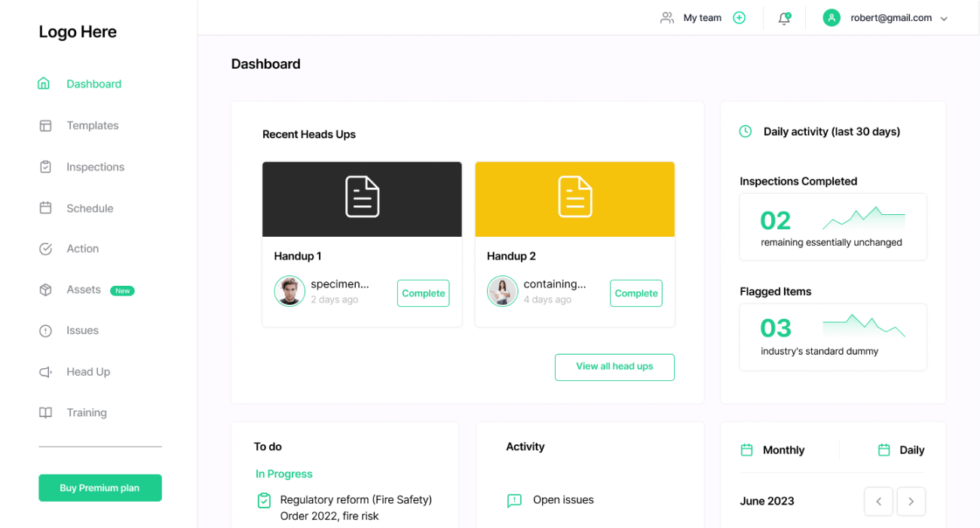
Task: Open Flagged Items 03 card
Action: 833,337
